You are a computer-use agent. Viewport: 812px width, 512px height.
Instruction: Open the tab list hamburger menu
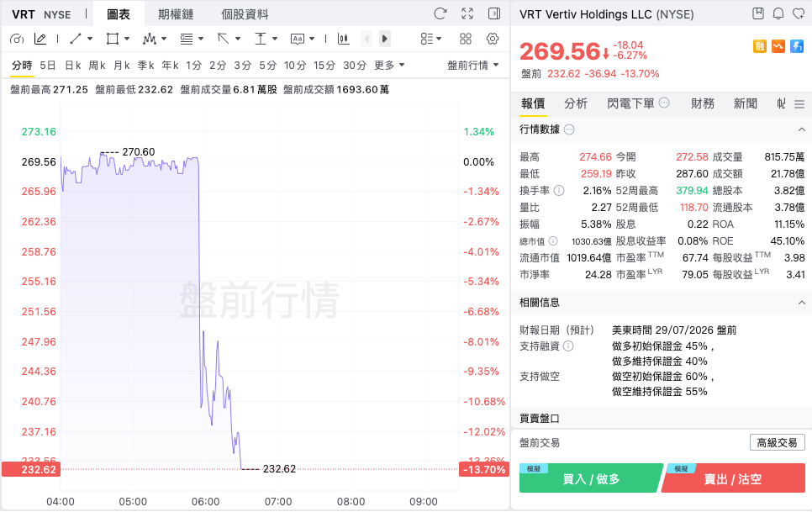coord(799,104)
